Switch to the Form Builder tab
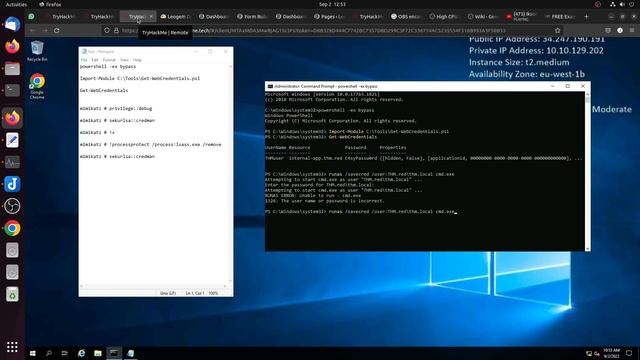 pyautogui.click(x=253, y=17)
